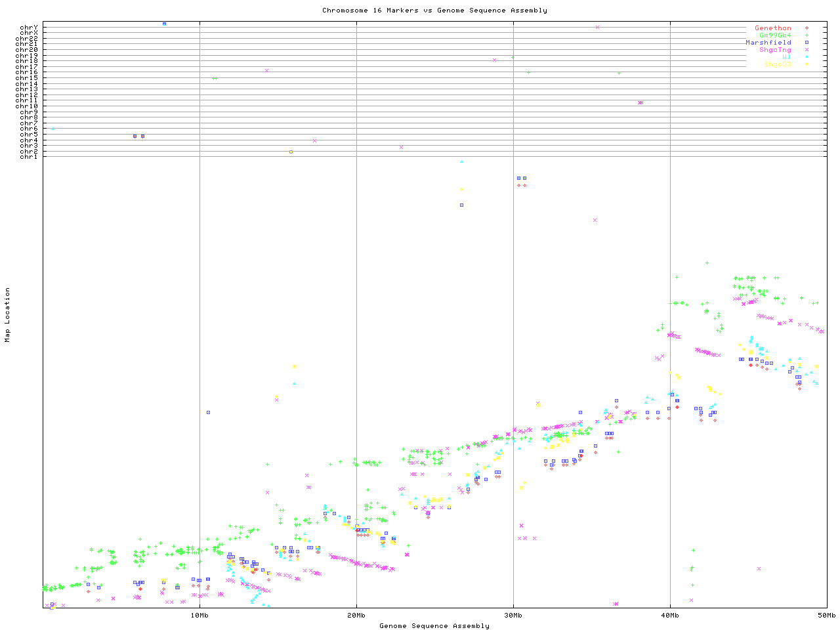
Task: Click the 30Mb x-axis tick label
Action: (513, 615)
